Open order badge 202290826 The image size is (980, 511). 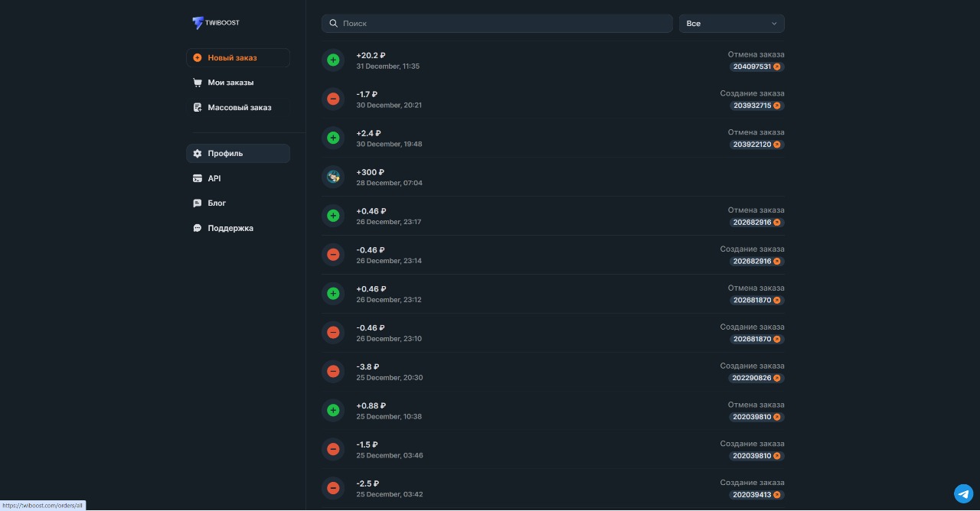(752, 378)
